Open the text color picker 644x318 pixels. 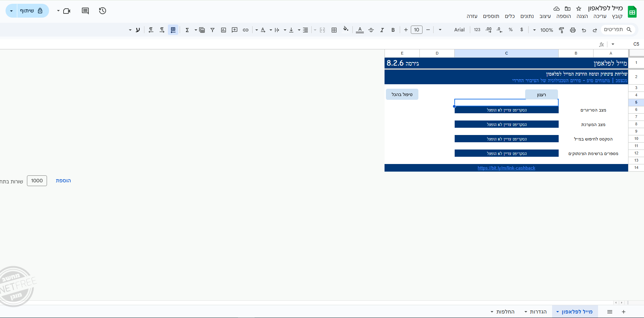coord(360,30)
